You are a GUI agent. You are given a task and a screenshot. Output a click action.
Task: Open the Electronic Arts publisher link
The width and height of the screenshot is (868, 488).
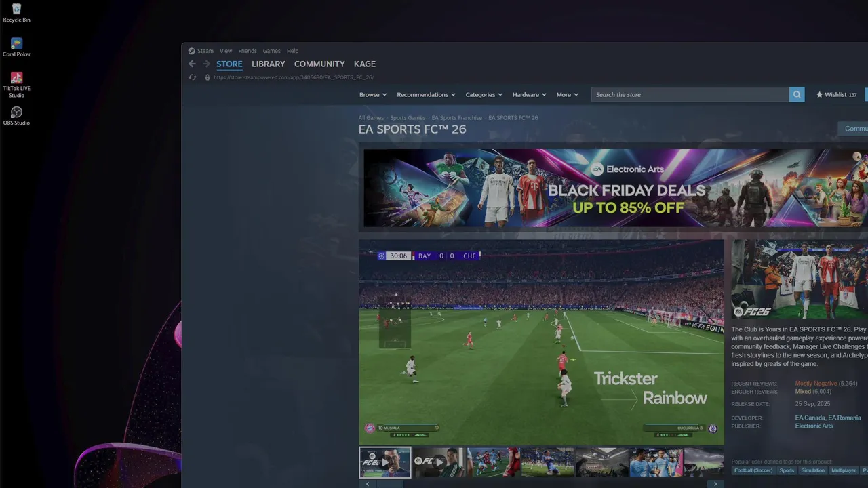[814, 426]
